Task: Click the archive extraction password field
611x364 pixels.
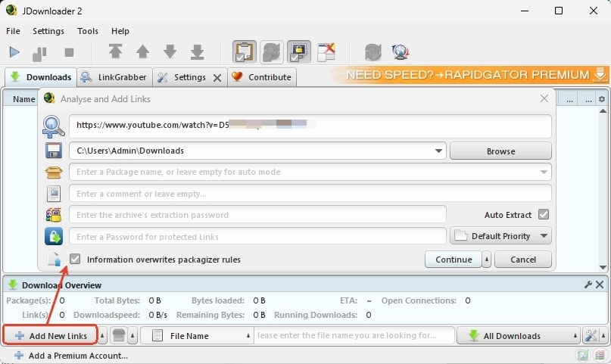Action: tap(257, 215)
